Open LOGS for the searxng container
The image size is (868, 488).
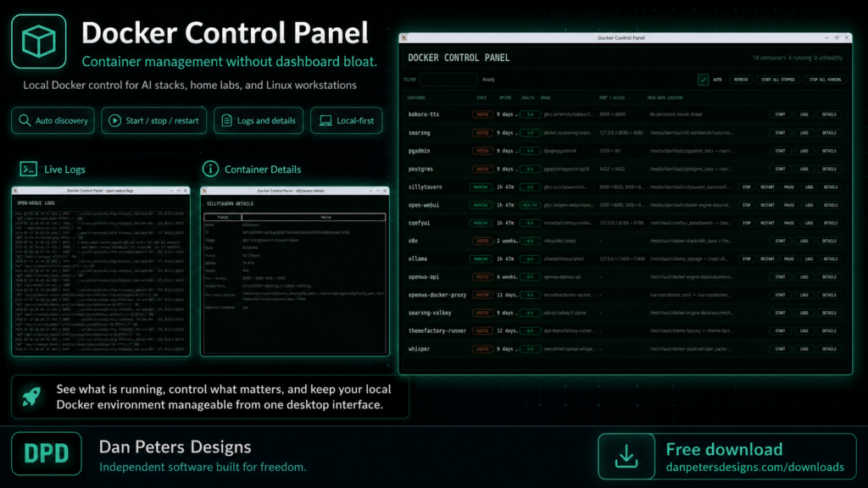(804, 133)
